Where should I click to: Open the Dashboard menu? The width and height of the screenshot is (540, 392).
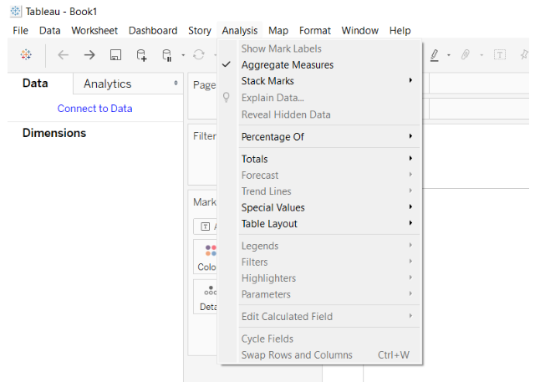tap(153, 31)
